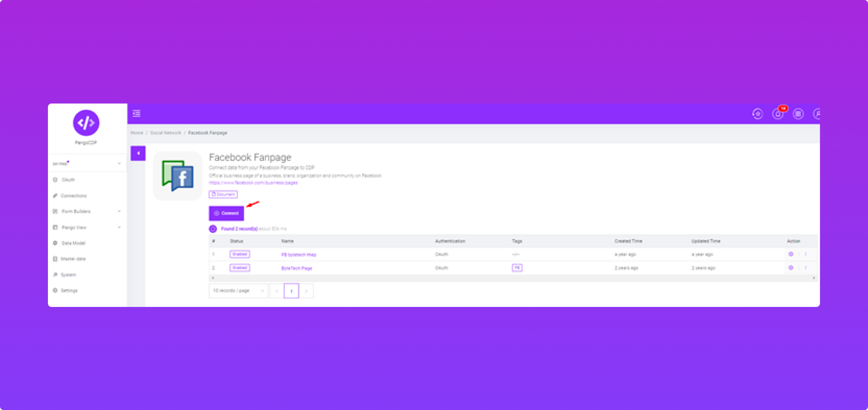Image resolution: width=868 pixels, height=410 pixels.
Task: Open the apps grid icon in header
Action: 798,114
